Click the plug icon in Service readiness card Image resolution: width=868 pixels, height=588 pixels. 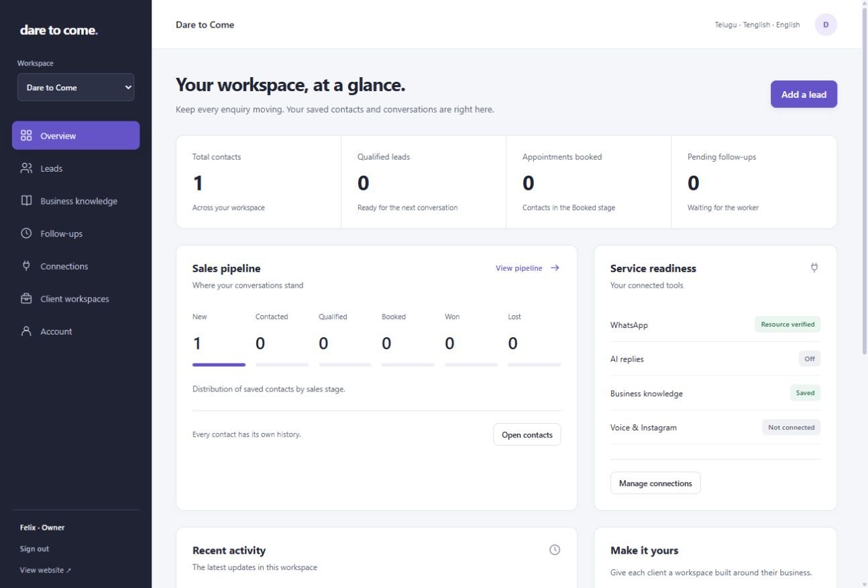coord(814,268)
